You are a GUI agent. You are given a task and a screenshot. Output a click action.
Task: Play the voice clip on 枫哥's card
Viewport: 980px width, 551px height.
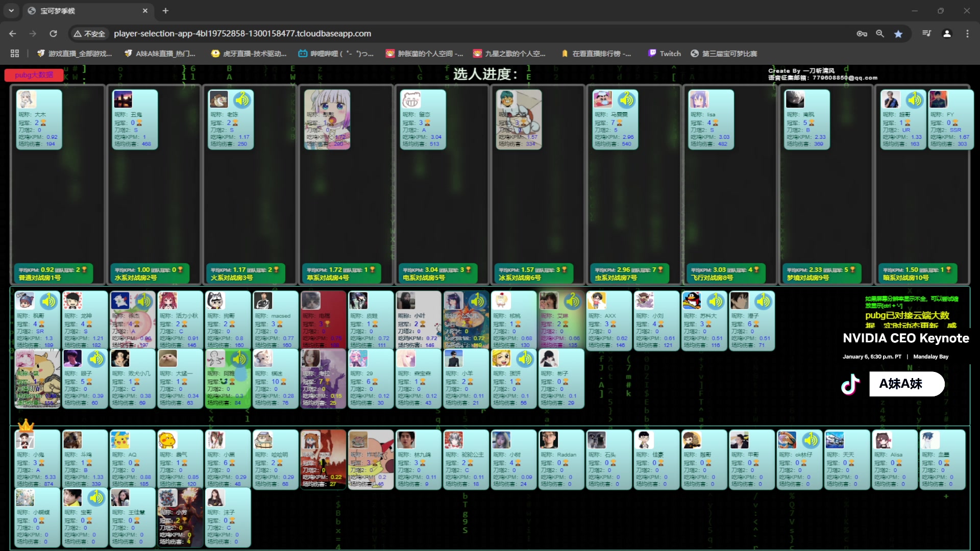click(49, 302)
